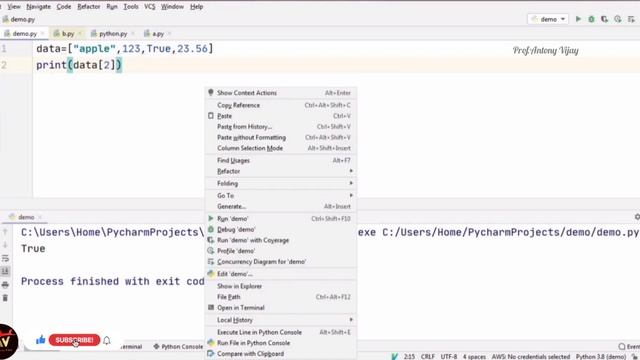Click the Open in Terminal icon
Viewport: 640px width, 360px height.
coord(211,307)
